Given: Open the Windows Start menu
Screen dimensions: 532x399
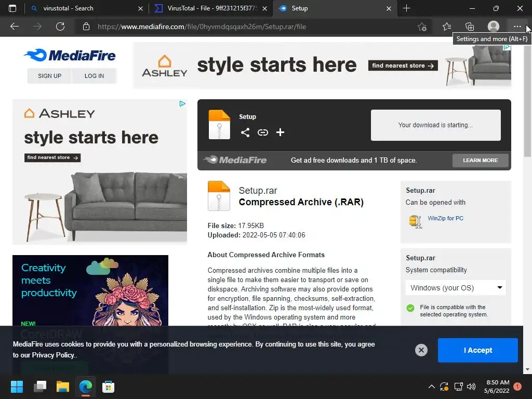Looking at the screenshot, I should pyautogui.click(x=17, y=387).
